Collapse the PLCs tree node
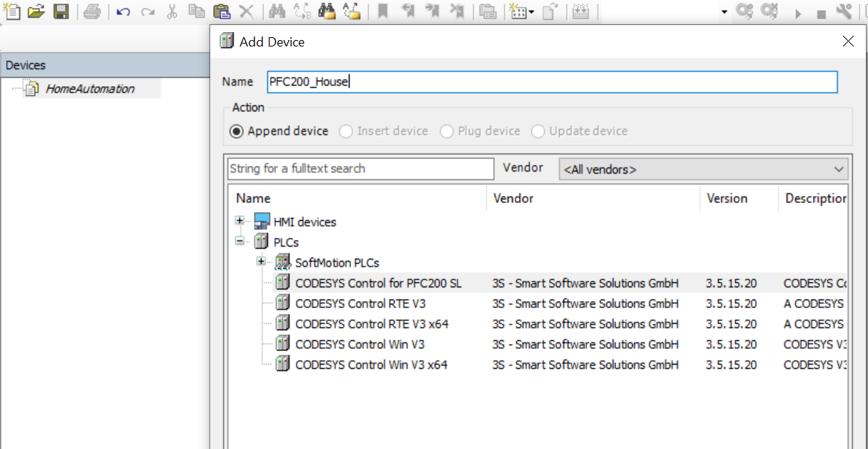 pyautogui.click(x=240, y=242)
